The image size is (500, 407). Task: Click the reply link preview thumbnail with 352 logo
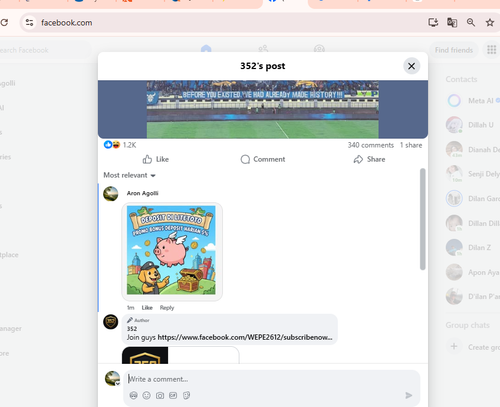coord(145,355)
